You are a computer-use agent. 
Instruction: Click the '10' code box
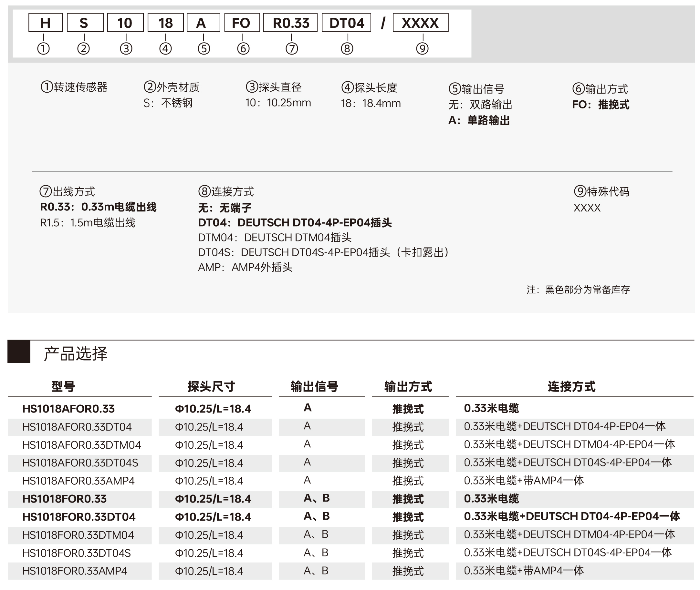125,22
